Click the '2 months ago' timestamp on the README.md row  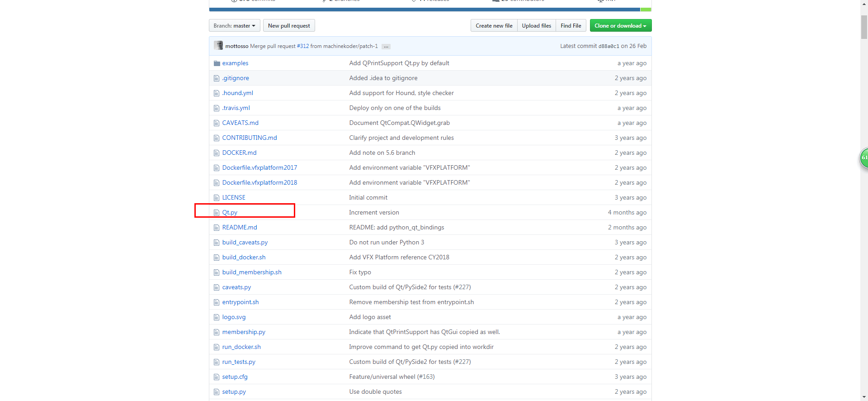pyautogui.click(x=627, y=228)
